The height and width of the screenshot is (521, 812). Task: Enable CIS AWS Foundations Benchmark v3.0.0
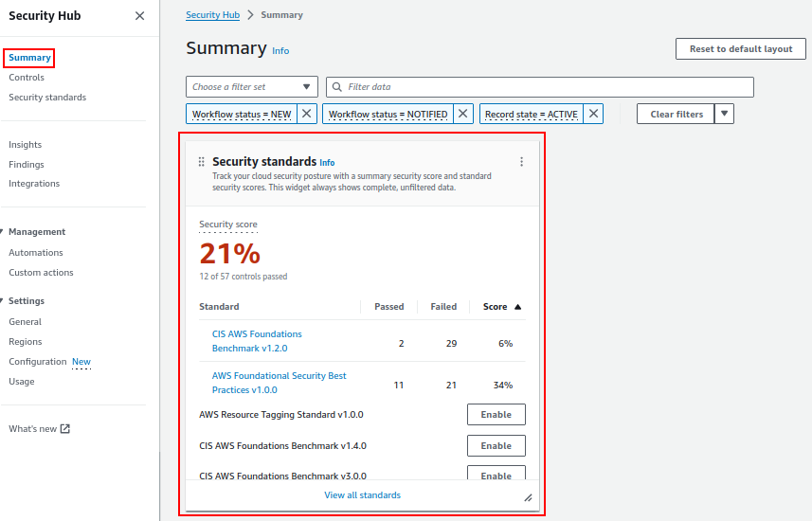tap(496, 474)
